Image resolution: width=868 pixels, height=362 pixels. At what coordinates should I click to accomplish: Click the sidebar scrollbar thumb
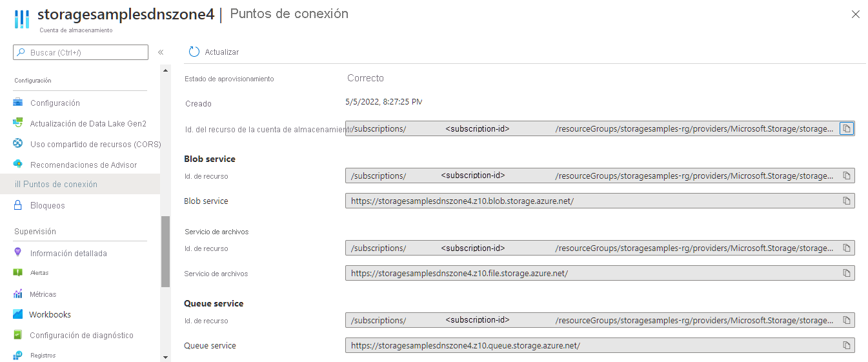pyautogui.click(x=165, y=251)
